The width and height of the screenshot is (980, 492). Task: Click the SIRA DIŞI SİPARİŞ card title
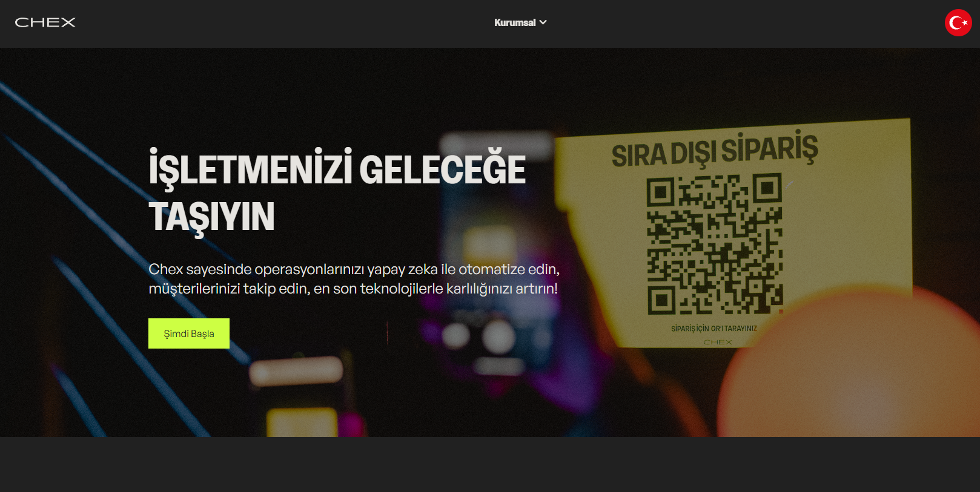(715, 151)
